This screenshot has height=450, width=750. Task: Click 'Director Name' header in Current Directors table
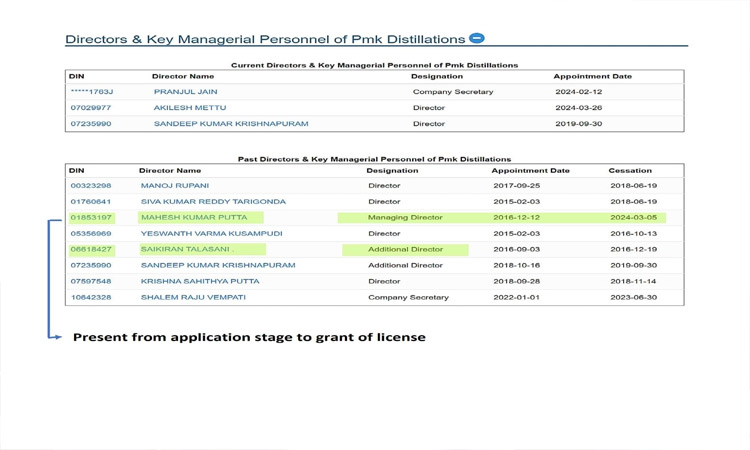(183, 76)
